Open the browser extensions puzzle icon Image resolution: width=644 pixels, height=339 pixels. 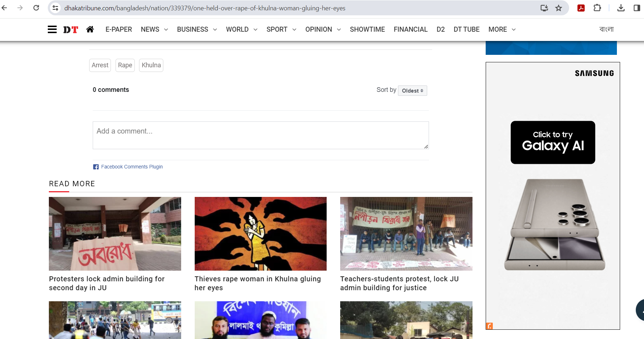click(x=597, y=8)
